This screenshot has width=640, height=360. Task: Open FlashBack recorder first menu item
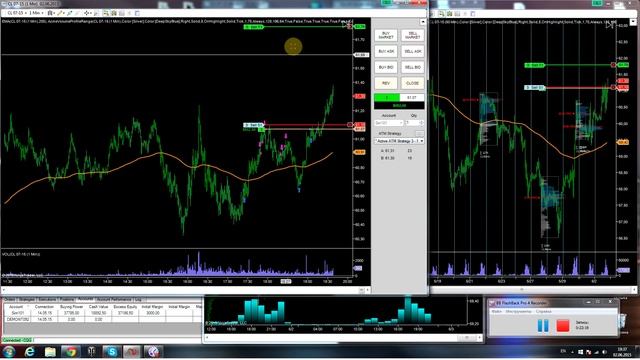click(497, 311)
